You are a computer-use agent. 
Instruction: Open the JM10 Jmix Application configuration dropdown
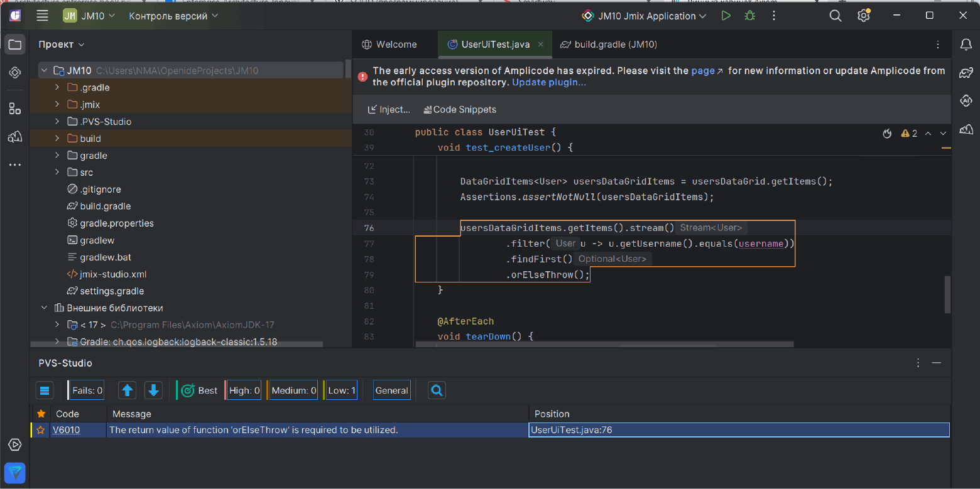click(645, 16)
